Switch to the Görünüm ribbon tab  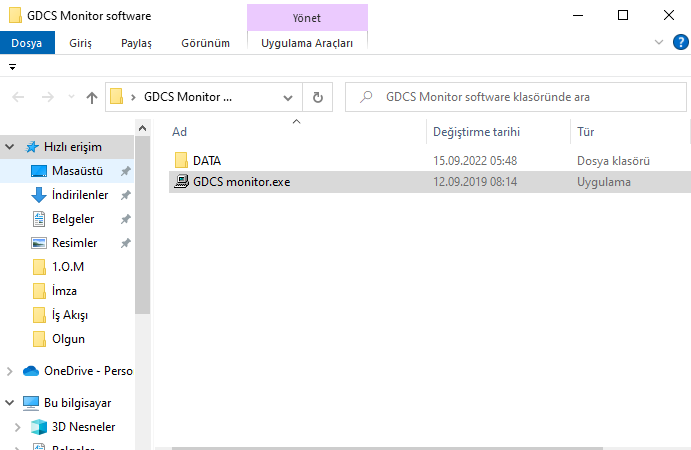click(205, 43)
